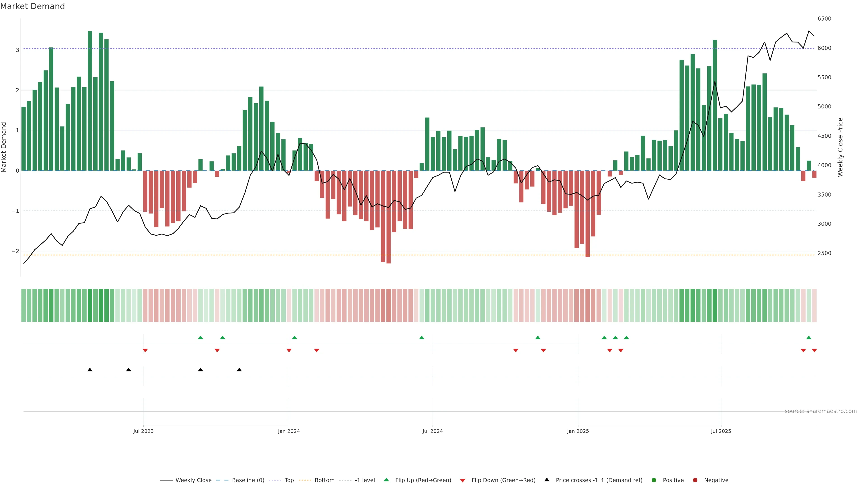This screenshot has height=488, width=868.
Task: Click the green Positive legend dot
Action: [654, 480]
